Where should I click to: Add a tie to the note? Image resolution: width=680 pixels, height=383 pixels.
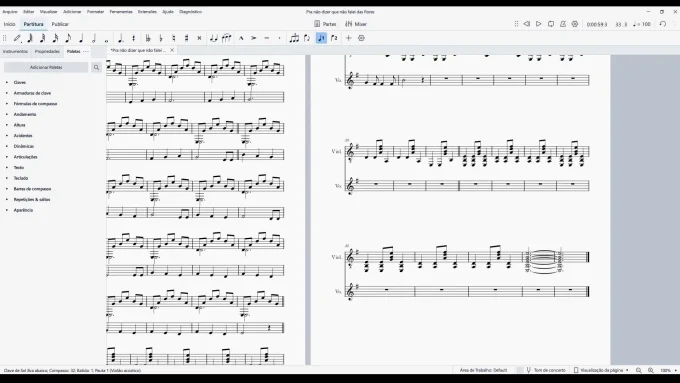pos(213,38)
